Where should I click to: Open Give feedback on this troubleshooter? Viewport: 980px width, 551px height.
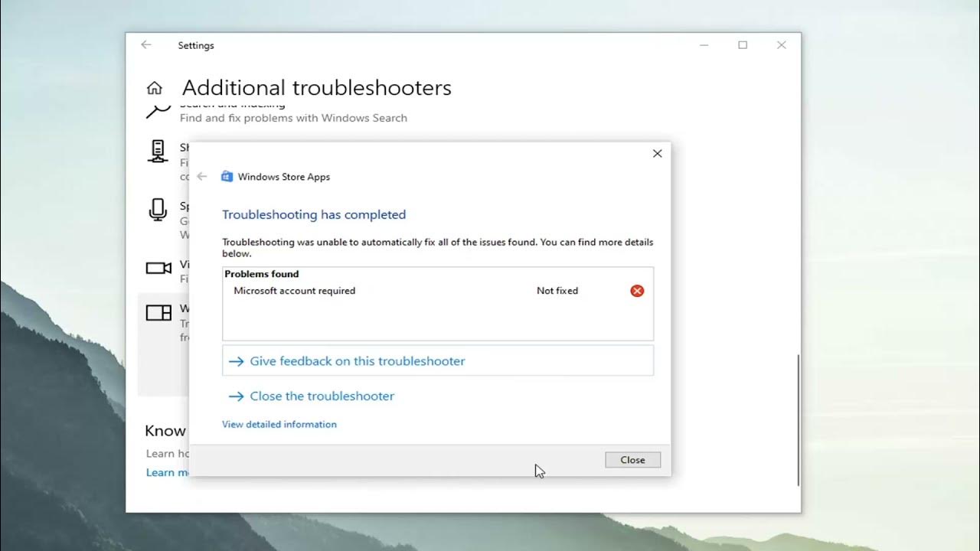[438, 360]
